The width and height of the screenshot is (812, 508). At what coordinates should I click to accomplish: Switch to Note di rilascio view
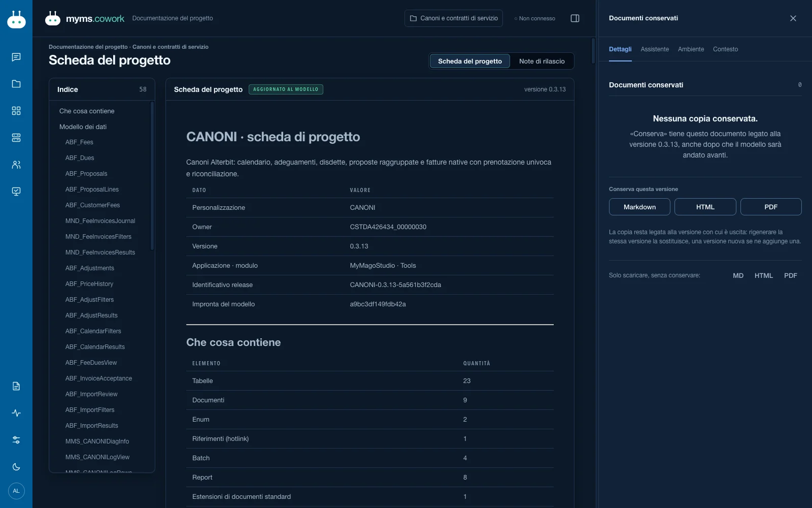click(542, 61)
